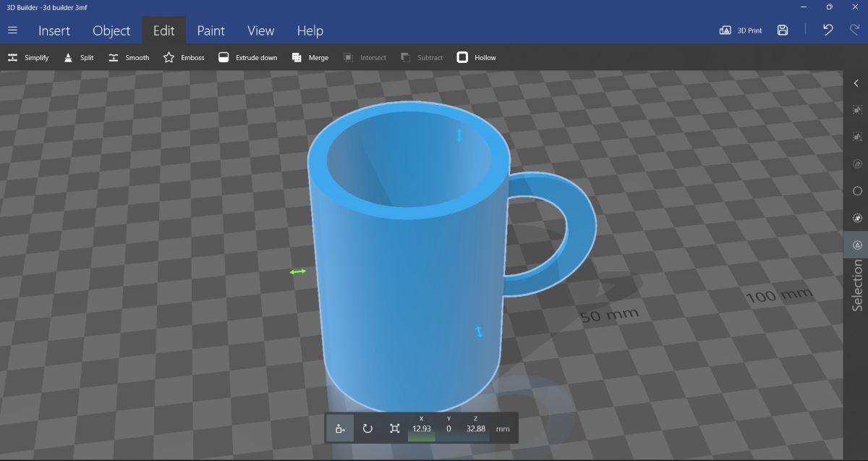Click the Merge tool
The height and width of the screenshot is (461, 868).
click(310, 57)
